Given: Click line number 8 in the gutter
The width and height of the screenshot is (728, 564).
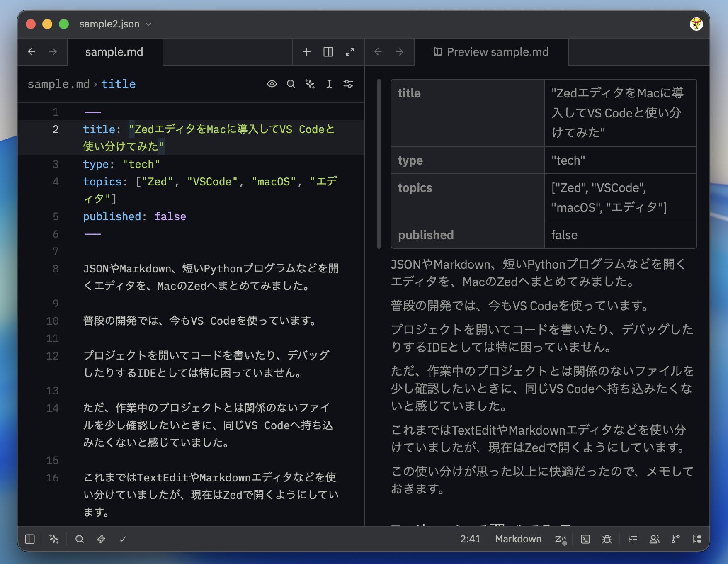Looking at the screenshot, I should pos(56,269).
